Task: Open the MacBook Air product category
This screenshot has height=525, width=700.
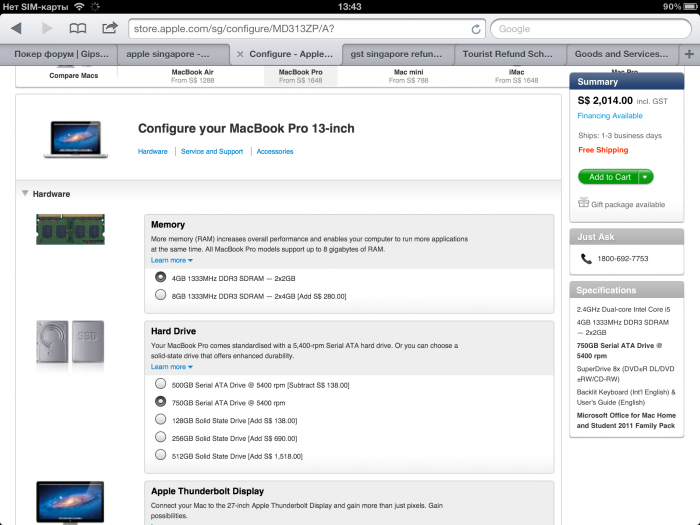Action: 192,76
